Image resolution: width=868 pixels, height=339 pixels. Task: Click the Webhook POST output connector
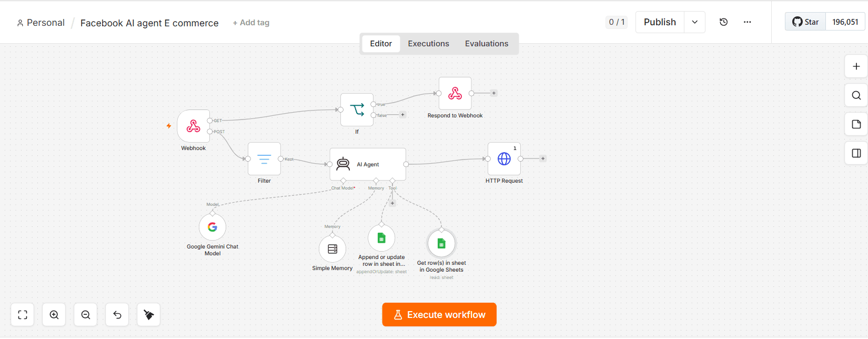point(210,132)
